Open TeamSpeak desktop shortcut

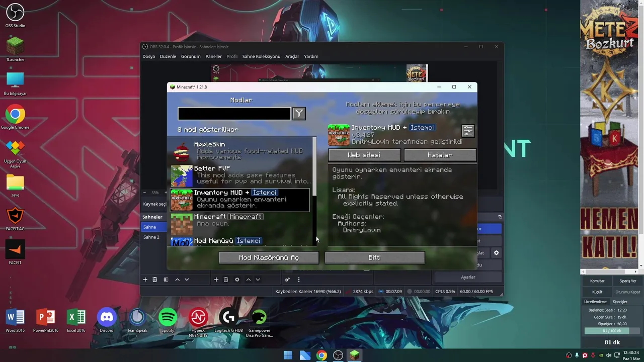tap(137, 321)
